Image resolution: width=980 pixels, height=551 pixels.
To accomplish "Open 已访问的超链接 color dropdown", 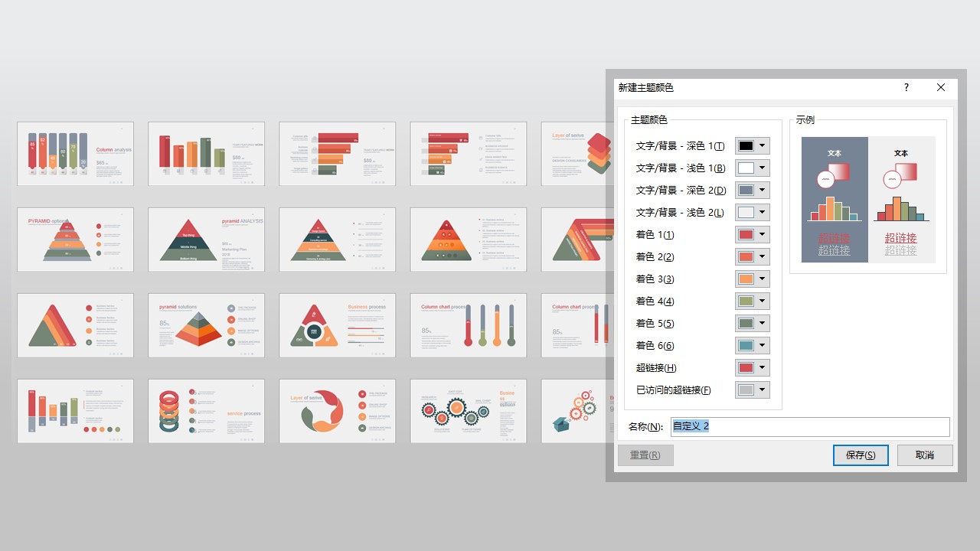I will point(753,390).
